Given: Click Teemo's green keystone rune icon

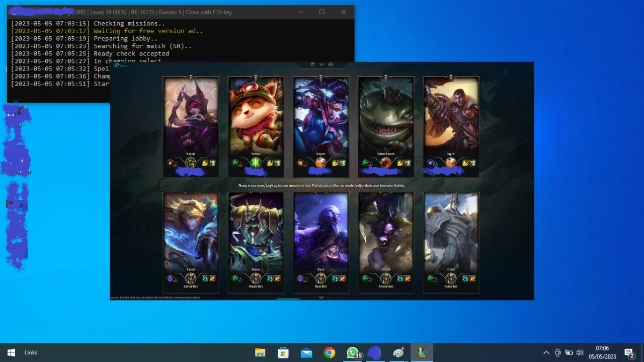Looking at the screenshot, I should [x=235, y=163].
